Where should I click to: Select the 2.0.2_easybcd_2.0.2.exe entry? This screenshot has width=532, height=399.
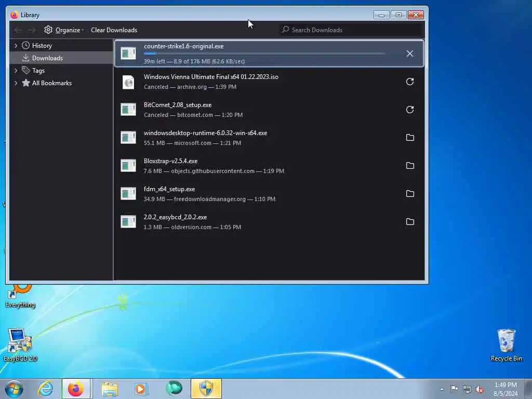coord(269,221)
